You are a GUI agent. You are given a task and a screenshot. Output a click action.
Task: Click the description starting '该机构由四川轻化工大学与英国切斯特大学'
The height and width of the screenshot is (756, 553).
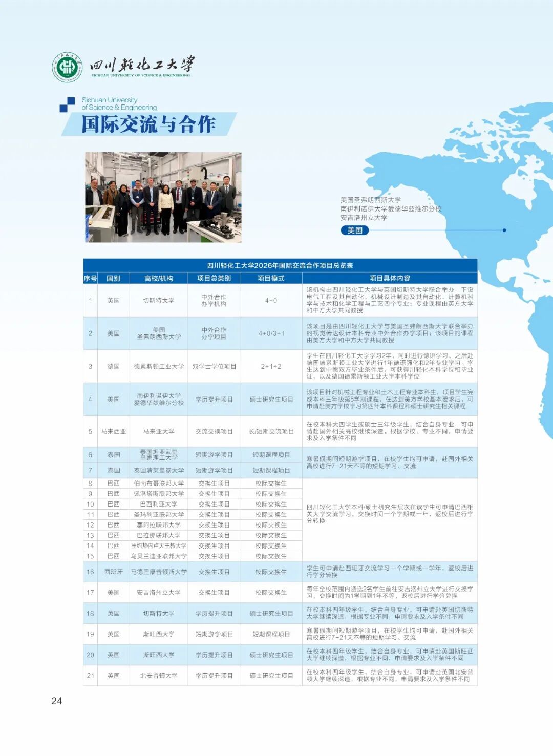(390, 300)
